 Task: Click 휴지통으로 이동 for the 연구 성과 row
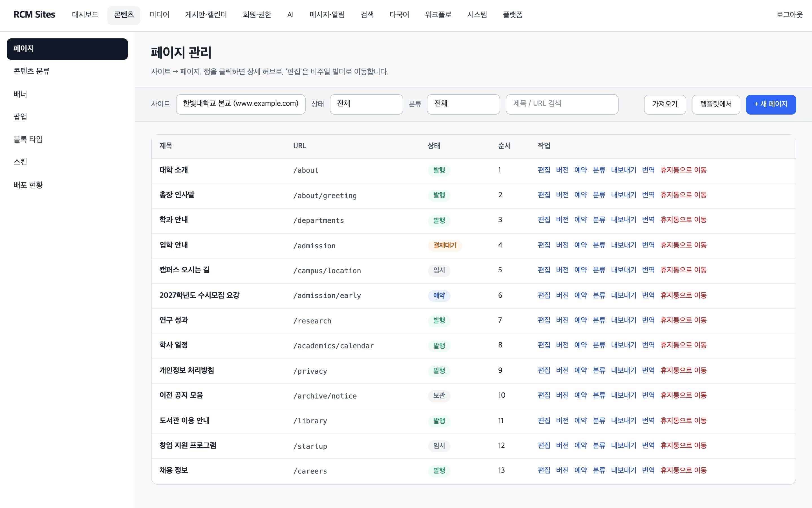click(x=683, y=320)
